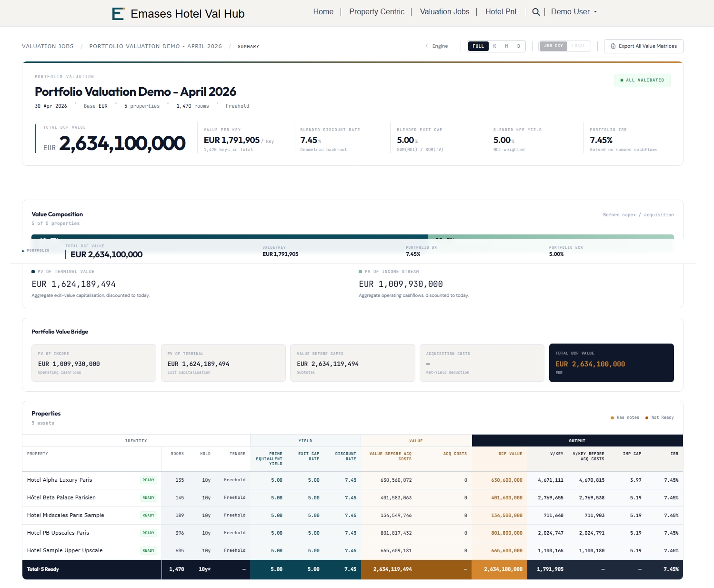
Task: Open Hotel Midscales Paris Sample row
Action: point(352,516)
